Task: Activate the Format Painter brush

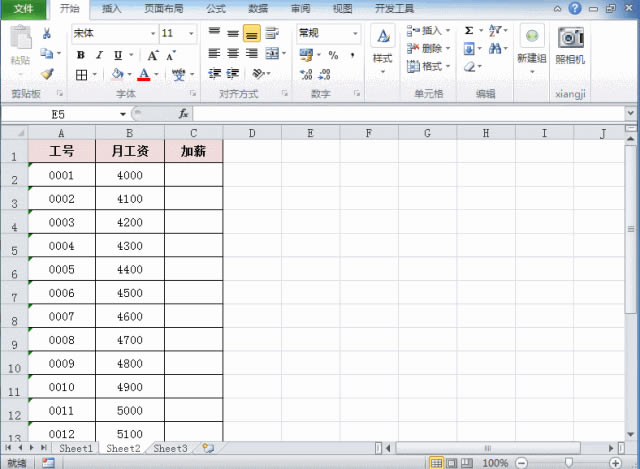Action: click(47, 73)
